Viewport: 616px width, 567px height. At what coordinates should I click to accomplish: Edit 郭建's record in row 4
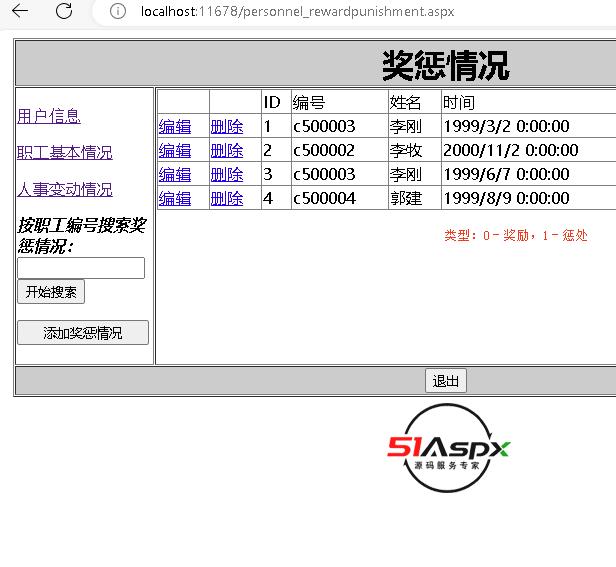[175, 198]
